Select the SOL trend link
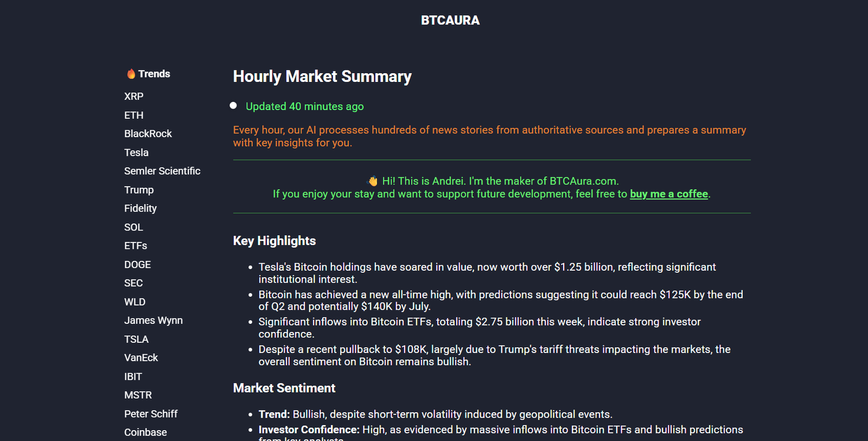The image size is (868, 441). [133, 227]
